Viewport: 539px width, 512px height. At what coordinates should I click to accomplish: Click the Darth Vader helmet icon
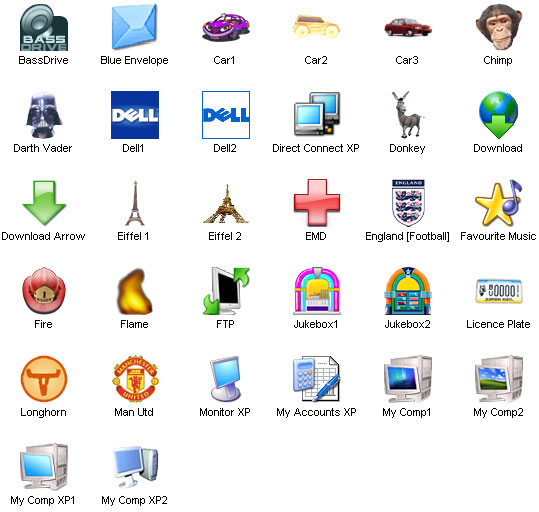pyautogui.click(x=44, y=115)
